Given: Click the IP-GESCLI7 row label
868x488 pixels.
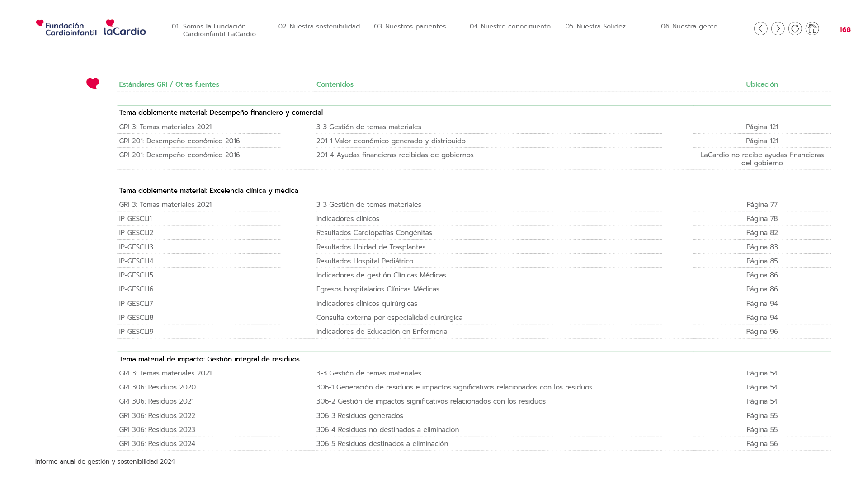Looking at the screenshot, I should tap(136, 304).
